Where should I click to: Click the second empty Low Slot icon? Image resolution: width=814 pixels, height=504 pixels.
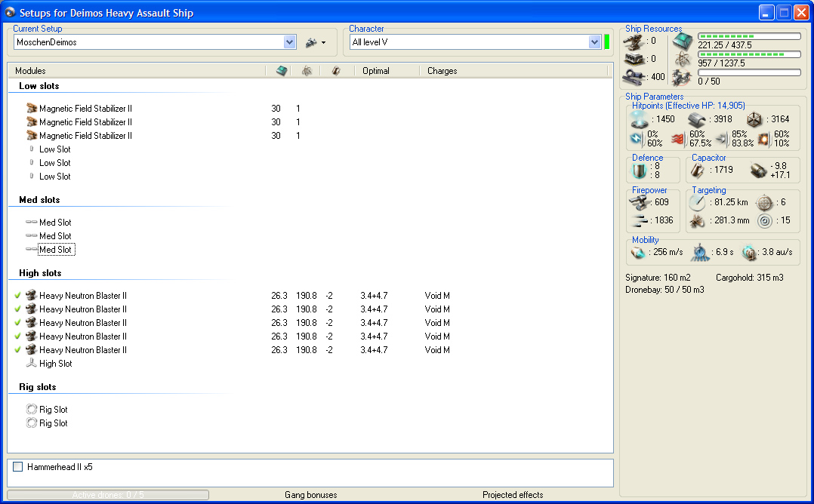tap(32, 162)
